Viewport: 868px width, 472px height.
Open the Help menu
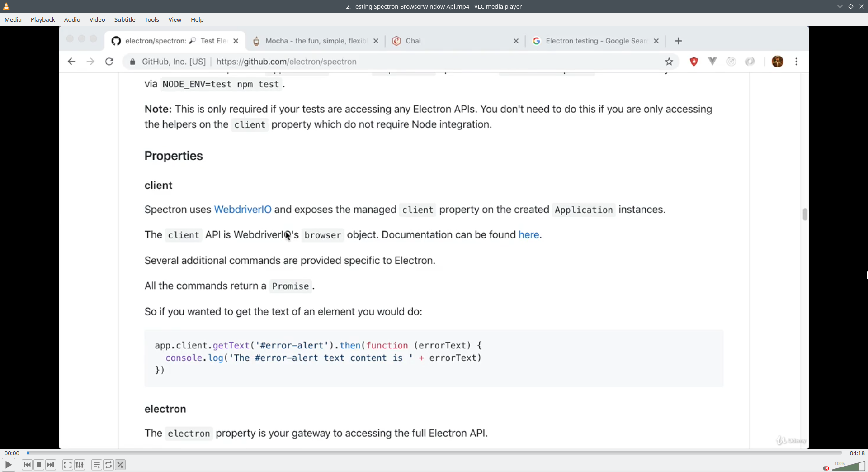tap(197, 19)
